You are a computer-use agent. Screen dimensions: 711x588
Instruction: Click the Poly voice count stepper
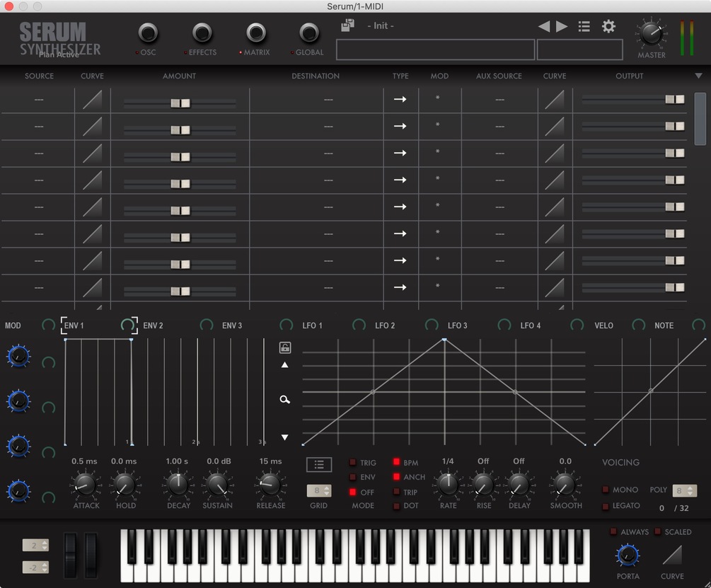pyautogui.click(x=684, y=490)
